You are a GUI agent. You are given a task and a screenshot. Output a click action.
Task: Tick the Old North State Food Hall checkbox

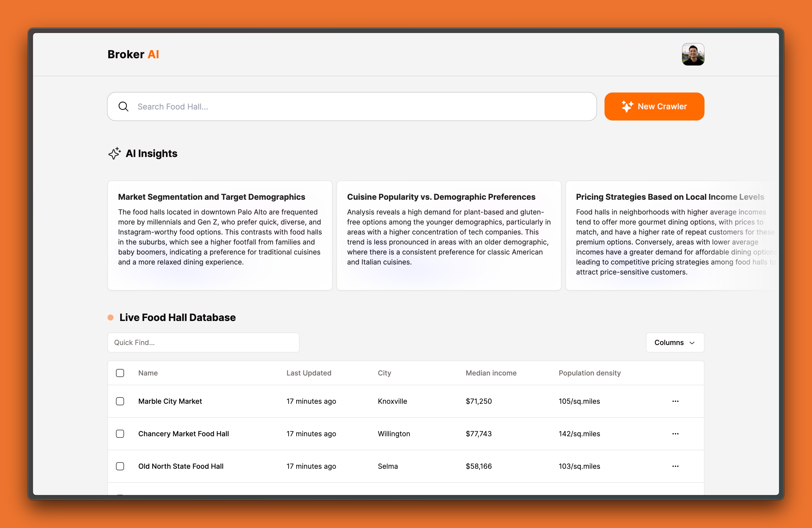click(120, 466)
